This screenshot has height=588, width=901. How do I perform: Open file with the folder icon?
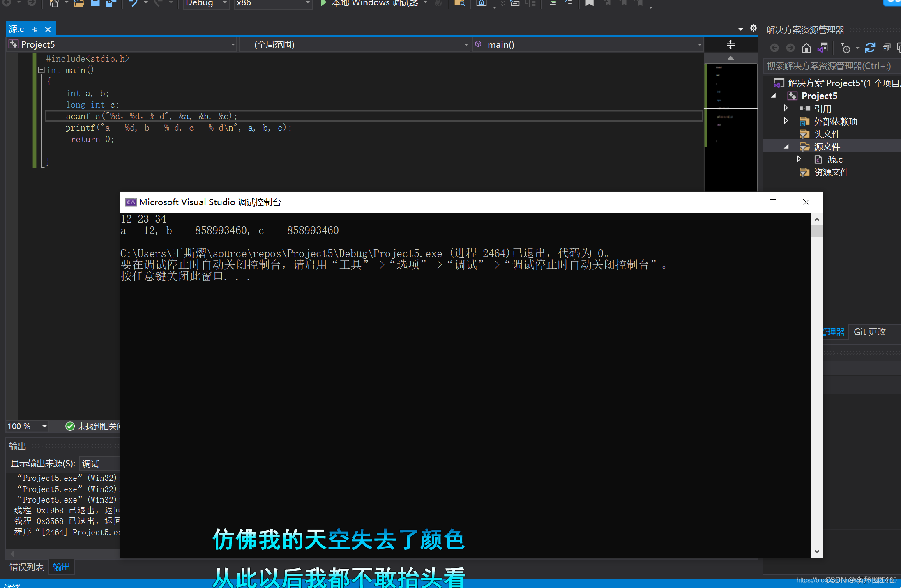tap(79, 3)
